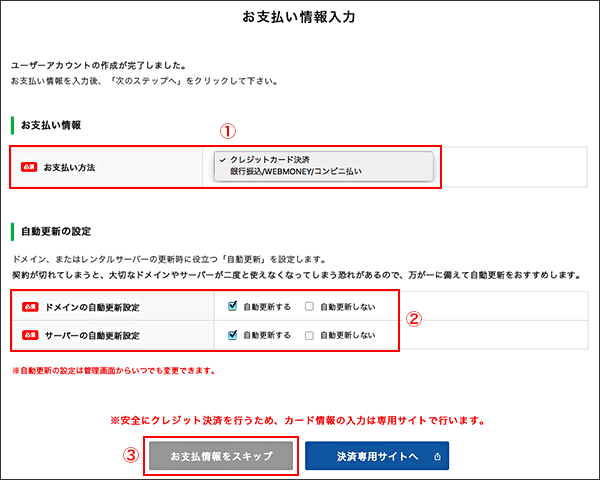Click the external-link icon on 決済専用サイトへ button
The width and height of the screenshot is (600, 480).
pyautogui.click(x=437, y=456)
